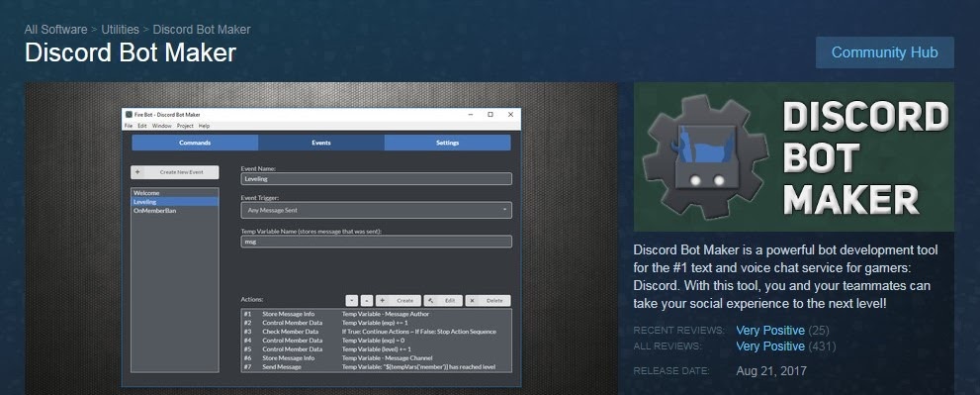
Task: Select action #5 Control Member Data
Action: click(x=376, y=348)
